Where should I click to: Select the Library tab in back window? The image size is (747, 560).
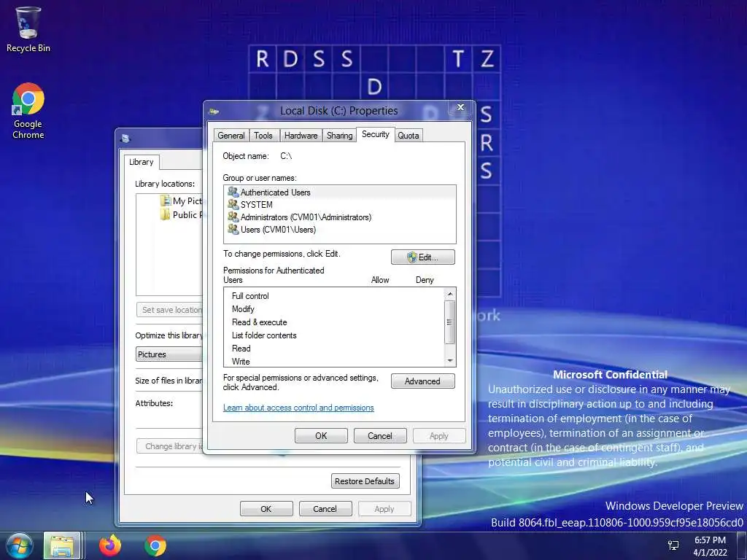tap(142, 162)
